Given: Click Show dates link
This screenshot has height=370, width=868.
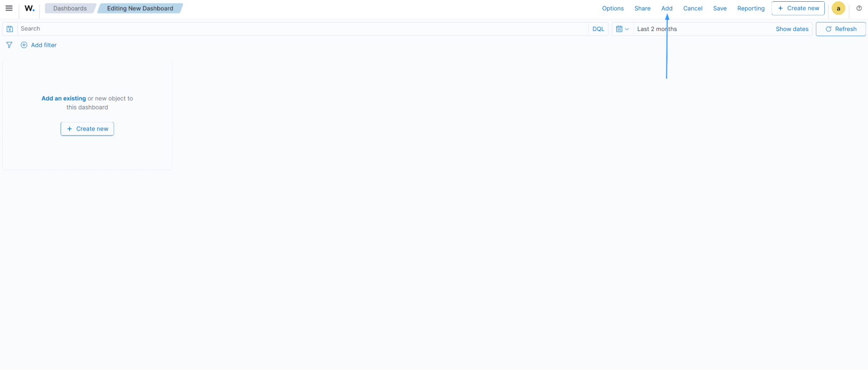Looking at the screenshot, I should pos(792,29).
